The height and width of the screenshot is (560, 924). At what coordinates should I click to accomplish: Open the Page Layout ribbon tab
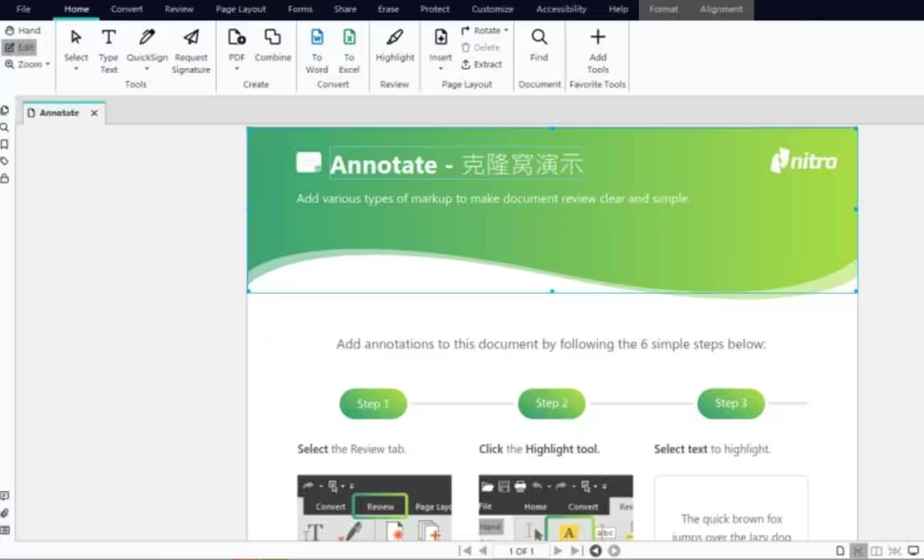point(240,10)
